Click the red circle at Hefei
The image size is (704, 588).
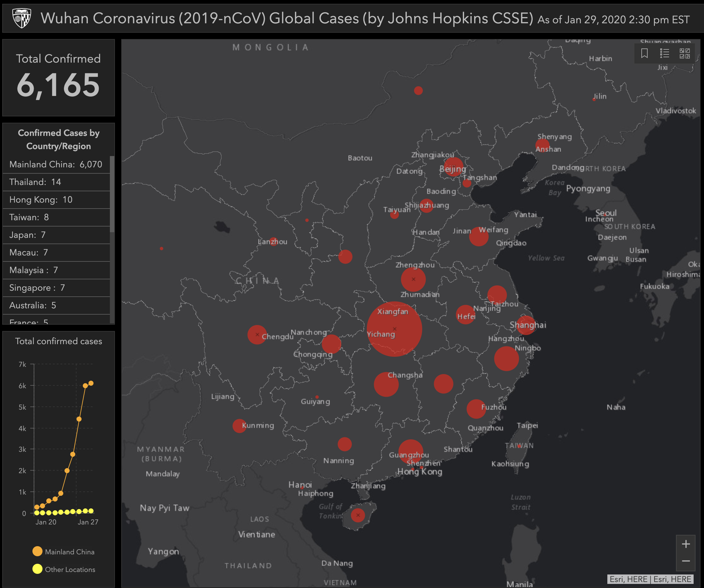[466, 314]
